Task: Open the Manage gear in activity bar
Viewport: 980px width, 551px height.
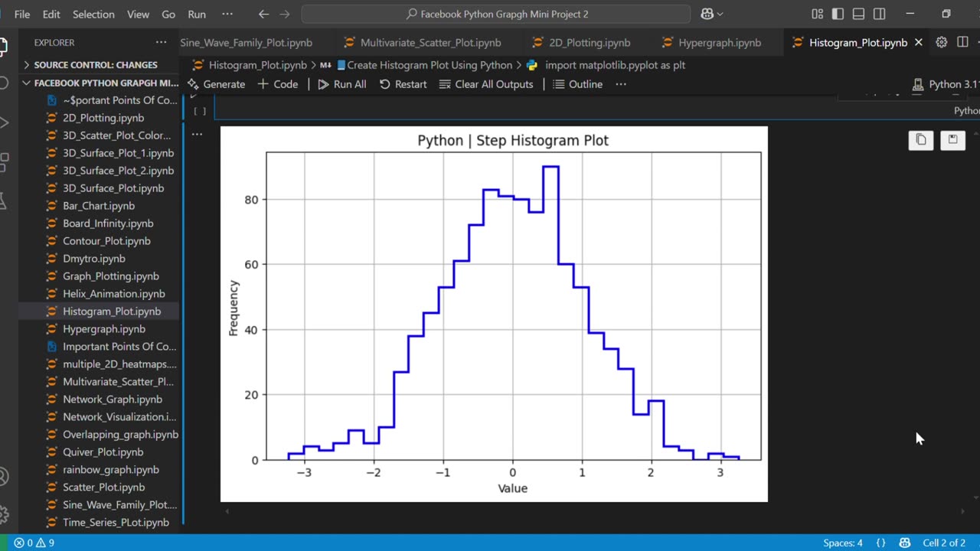Action: click(x=3, y=514)
